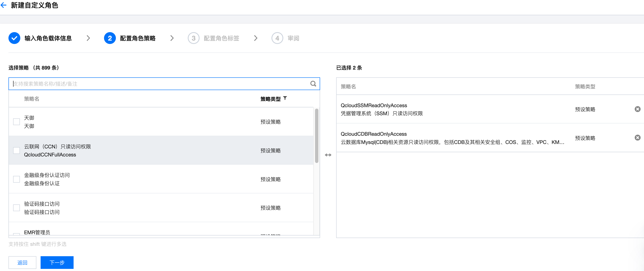Image resolution: width=644 pixels, height=271 pixels.
Task: Click the search magnifier icon
Action: click(x=313, y=84)
